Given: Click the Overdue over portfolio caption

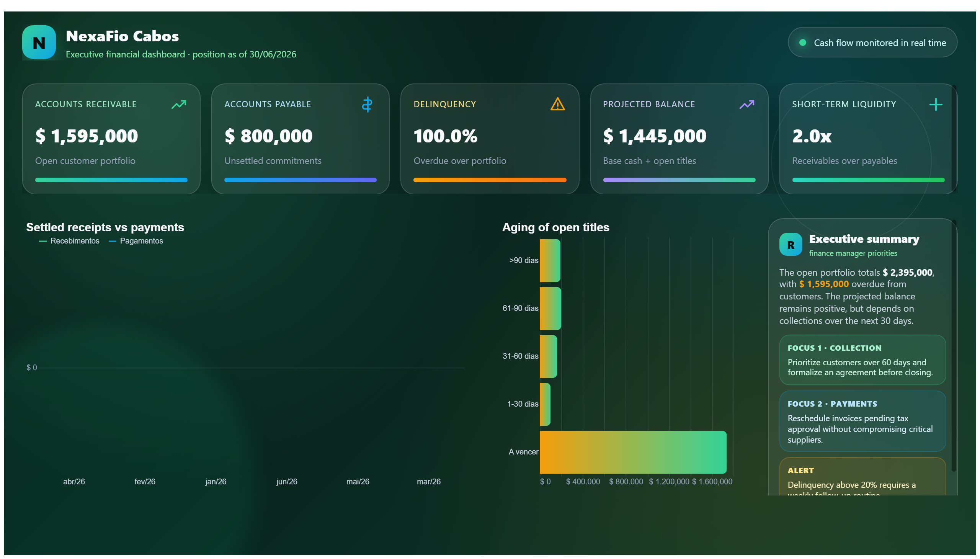Looking at the screenshot, I should coord(460,161).
